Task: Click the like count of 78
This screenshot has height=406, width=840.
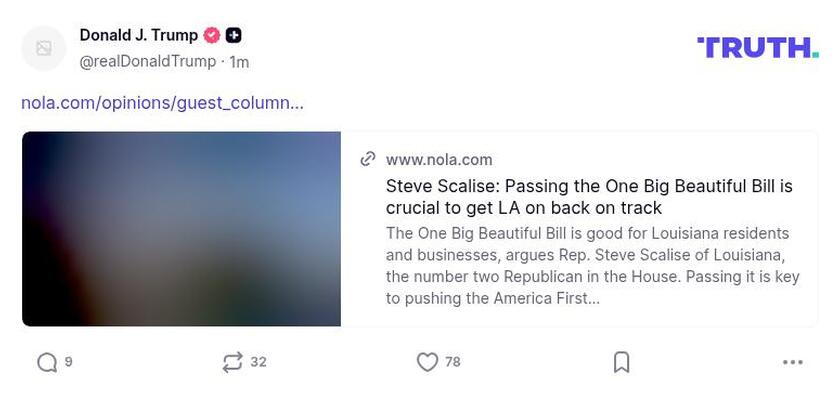Action: pyautogui.click(x=452, y=362)
